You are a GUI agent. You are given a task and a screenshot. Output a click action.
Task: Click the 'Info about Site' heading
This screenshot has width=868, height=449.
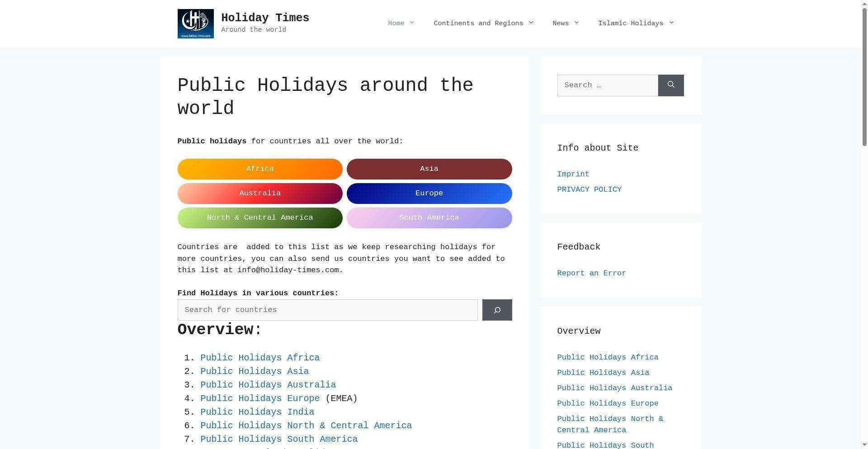[x=598, y=148]
